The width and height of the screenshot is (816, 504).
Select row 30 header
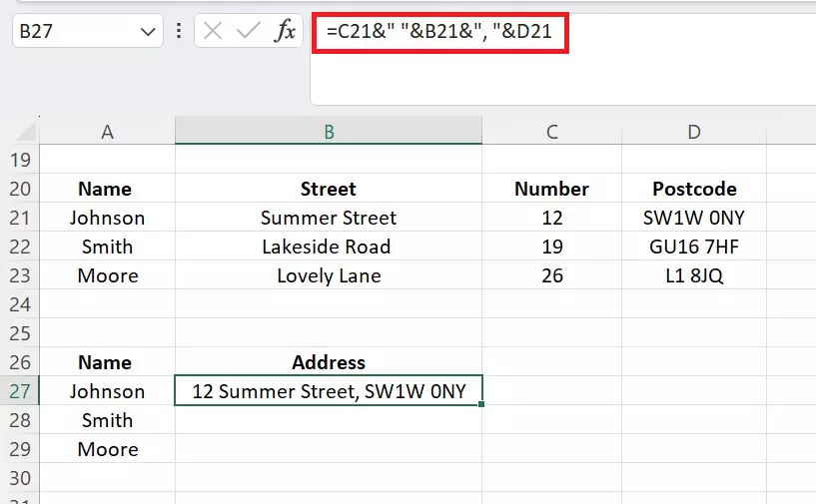click(20, 478)
